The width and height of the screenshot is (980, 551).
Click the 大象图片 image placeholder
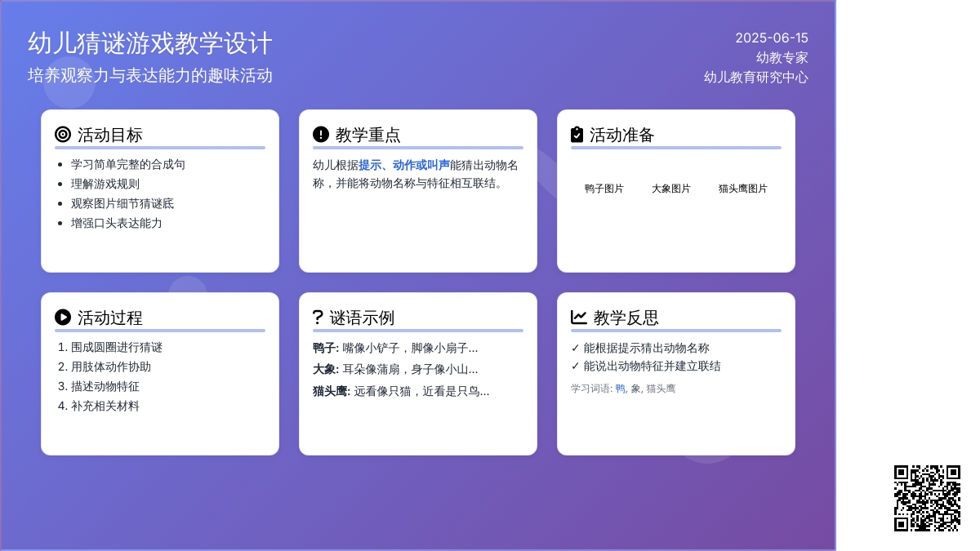point(671,189)
